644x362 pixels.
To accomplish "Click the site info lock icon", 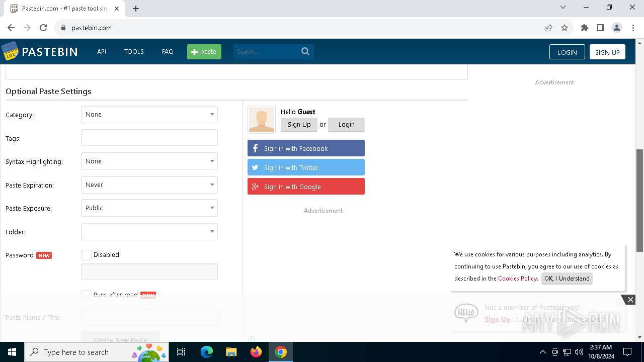I will click(x=63, y=28).
